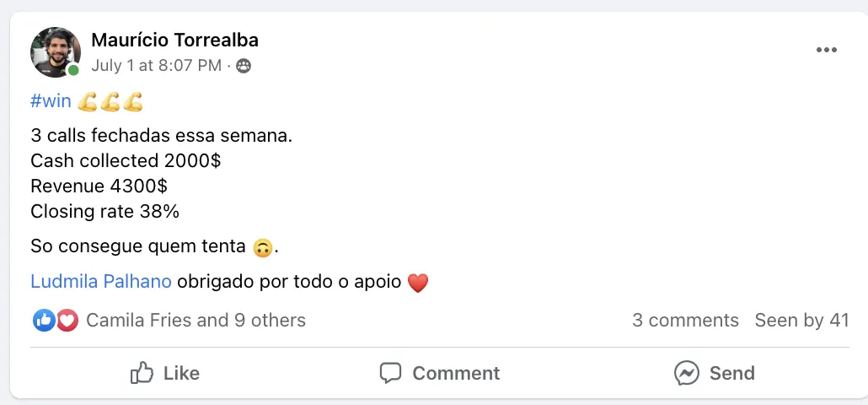The width and height of the screenshot is (868, 405).
Task: View reactions from Camila Fries and 9 others
Action: [196, 321]
